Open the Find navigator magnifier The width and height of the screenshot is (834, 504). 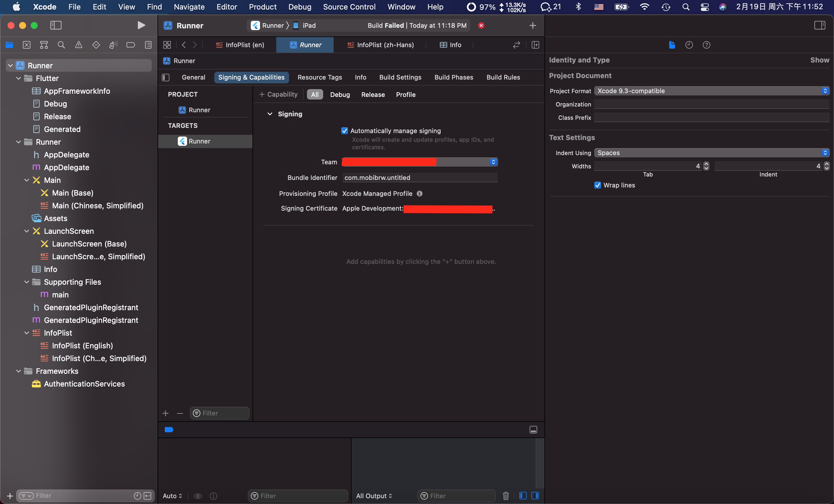pos(61,45)
